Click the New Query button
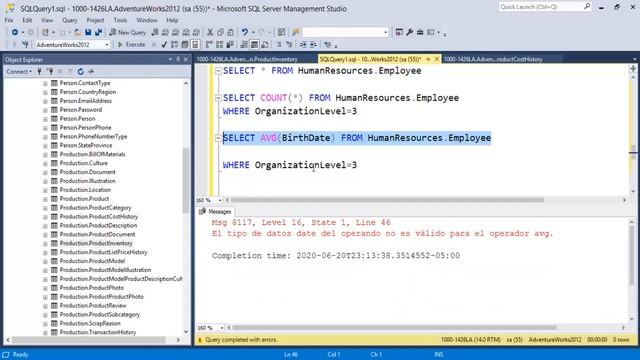This screenshot has height=360, width=640. [x=127, y=32]
